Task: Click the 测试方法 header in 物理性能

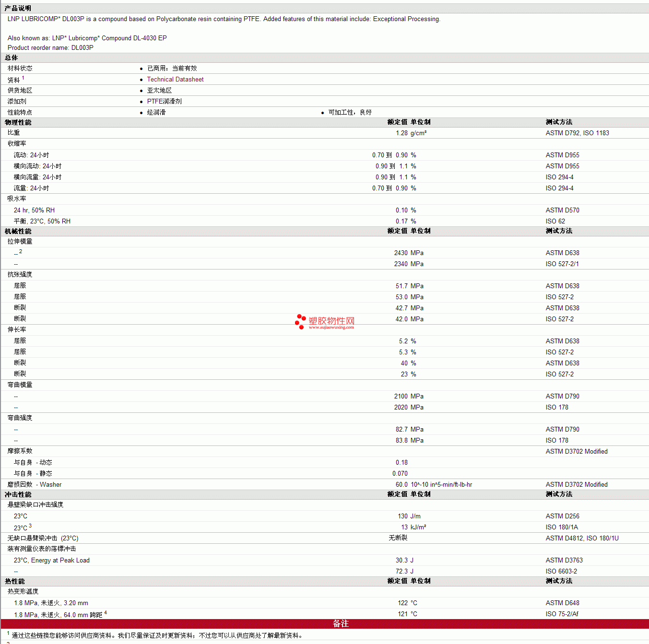Action: 559,122
